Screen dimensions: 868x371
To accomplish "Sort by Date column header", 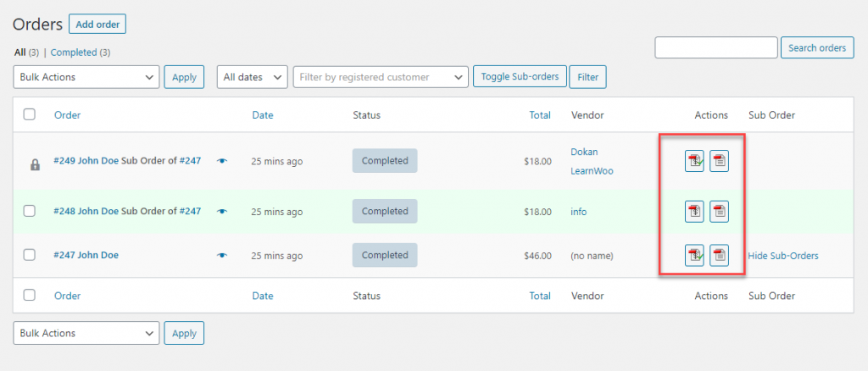I will (x=263, y=115).
